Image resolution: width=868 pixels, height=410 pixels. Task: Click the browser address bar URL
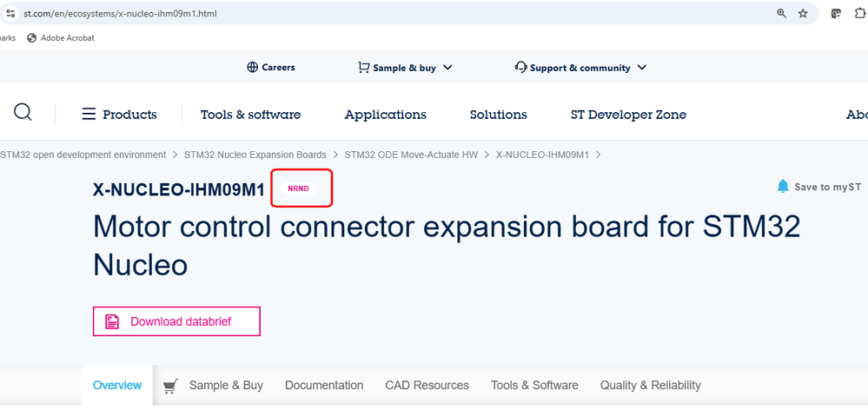[120, 14]
